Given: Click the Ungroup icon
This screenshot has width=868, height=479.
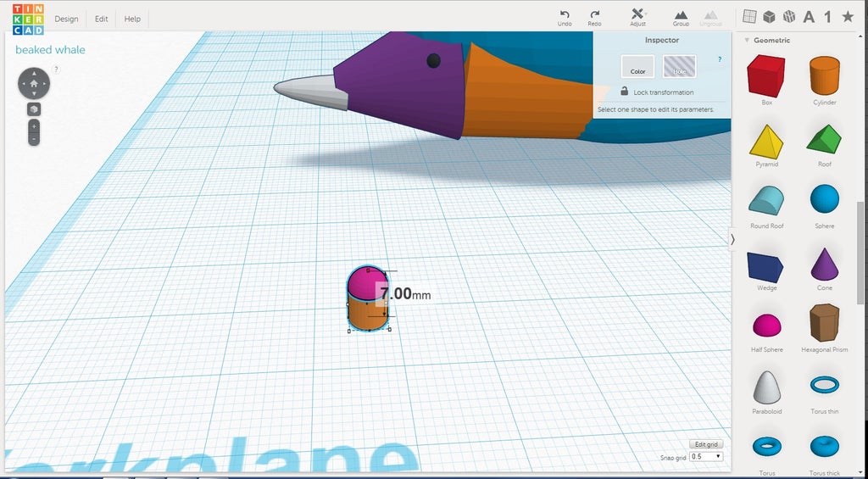Looking at the screenshot, I should pos(710,18).
